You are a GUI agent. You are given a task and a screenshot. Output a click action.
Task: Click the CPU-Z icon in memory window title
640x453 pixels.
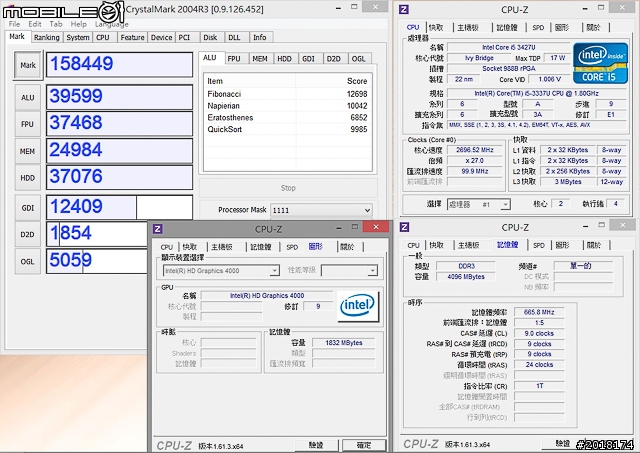click(404, 227)
